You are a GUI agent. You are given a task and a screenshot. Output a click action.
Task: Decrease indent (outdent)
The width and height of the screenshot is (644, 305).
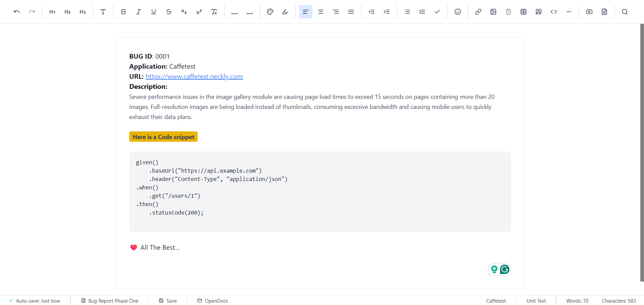pos(371,12)
